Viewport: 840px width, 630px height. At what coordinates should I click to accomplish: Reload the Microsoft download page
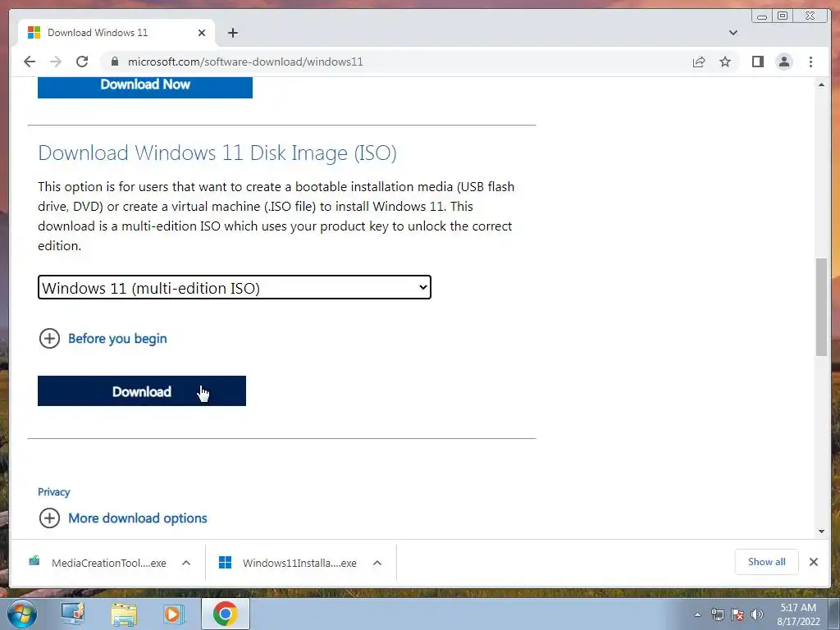[x=82, y=62]
